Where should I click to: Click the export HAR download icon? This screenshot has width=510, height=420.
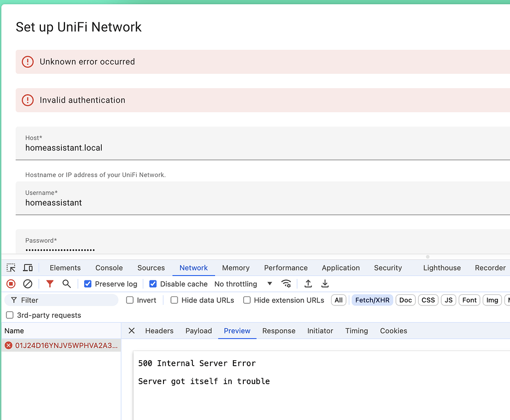pos(325,283)
